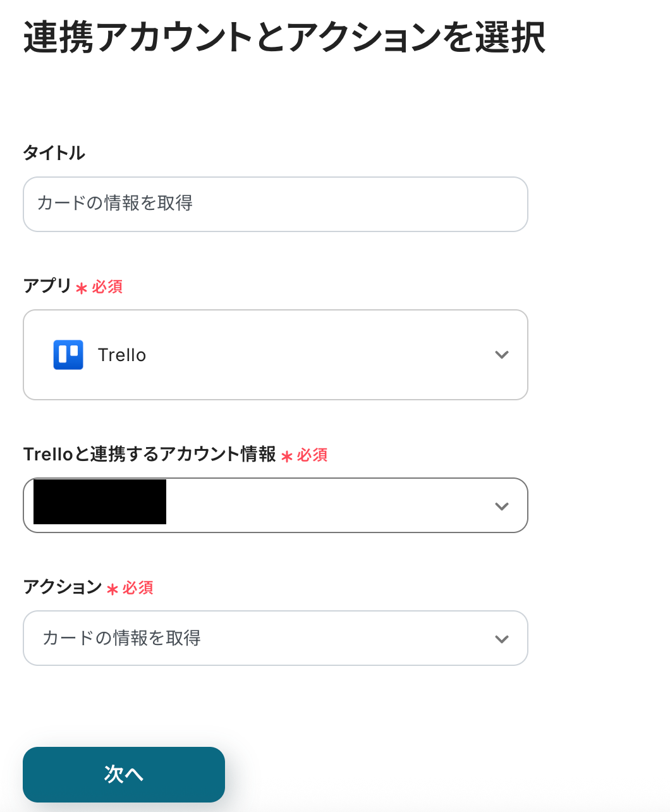This screenshot has width=670, height=812.
Task: Click the chevron arrow in アクション selector
Action: [x=502, y=639]
